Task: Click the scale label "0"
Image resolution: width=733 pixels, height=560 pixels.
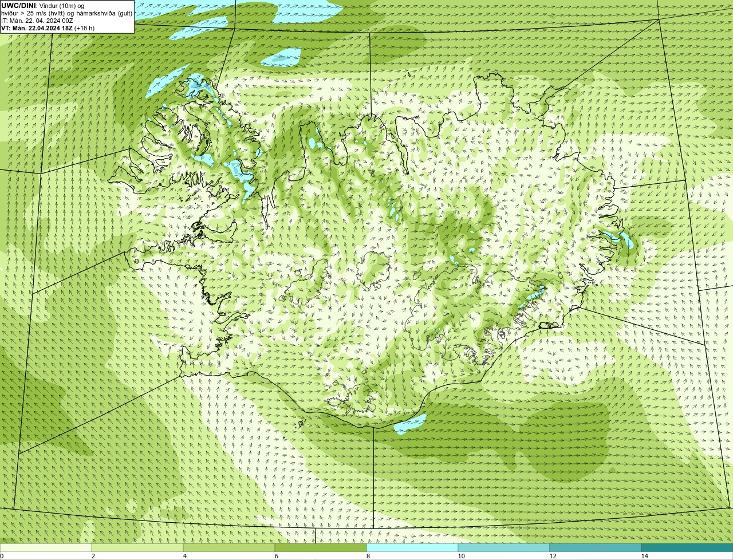Action: 2,556
